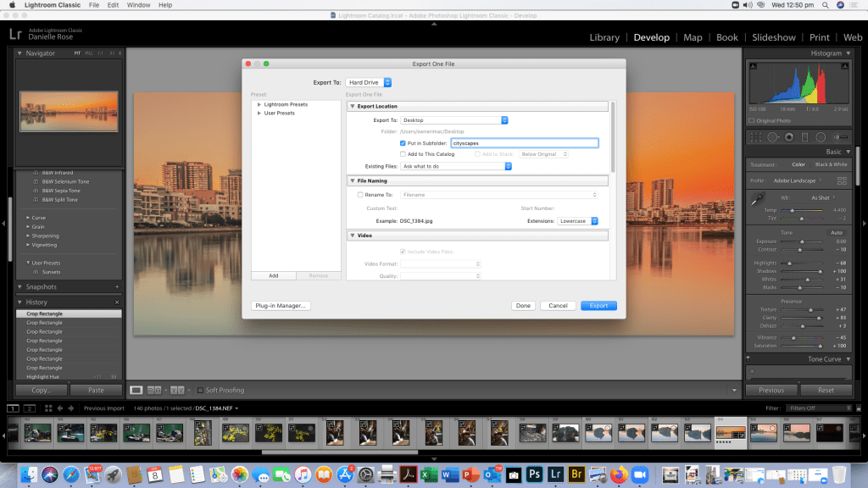Open the Window menu in menu bar
Screen dimensions: 868x488
click(138, 5)
